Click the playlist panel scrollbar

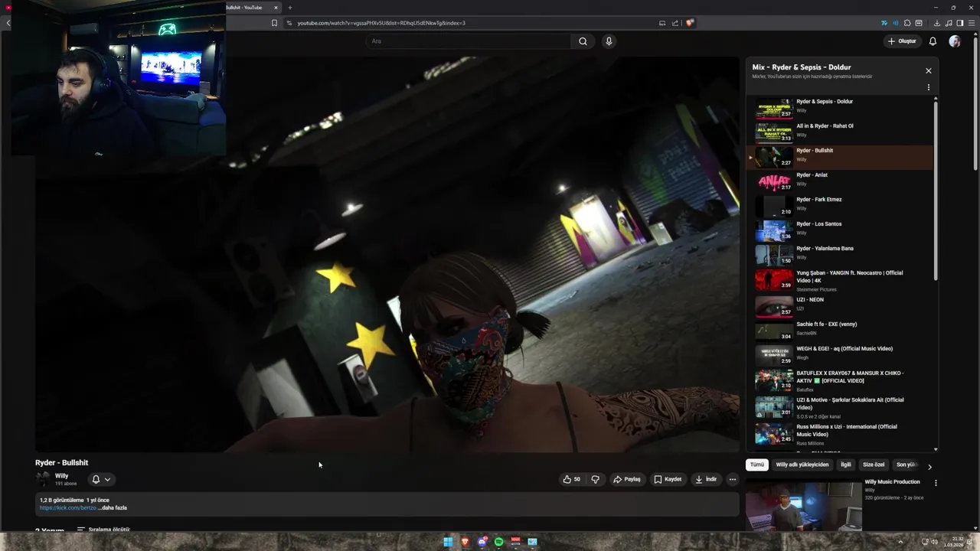[936, 190]
